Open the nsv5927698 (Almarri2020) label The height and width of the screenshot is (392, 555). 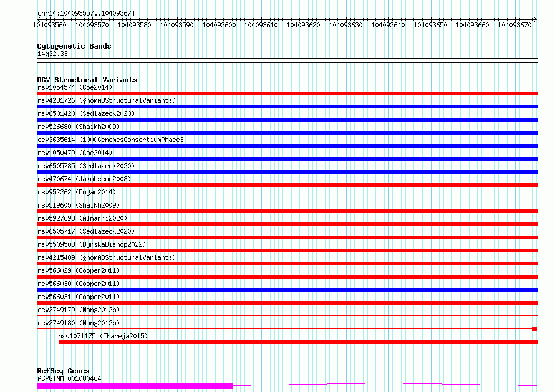click(82, 218)
